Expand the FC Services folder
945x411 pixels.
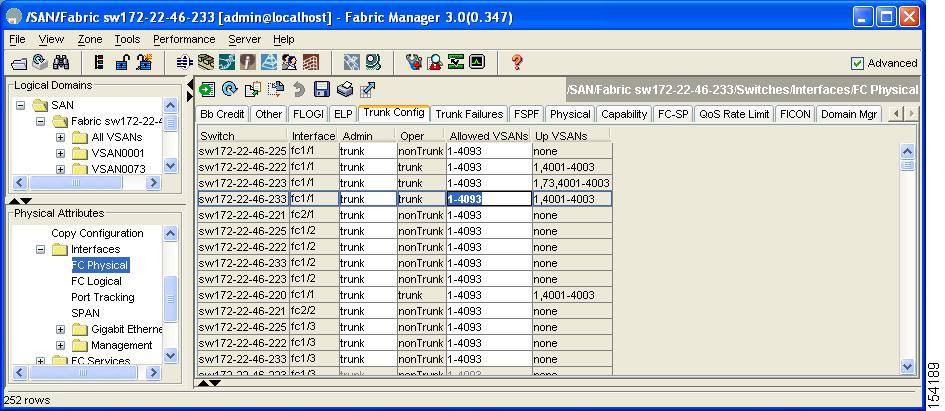pos(40,361)
